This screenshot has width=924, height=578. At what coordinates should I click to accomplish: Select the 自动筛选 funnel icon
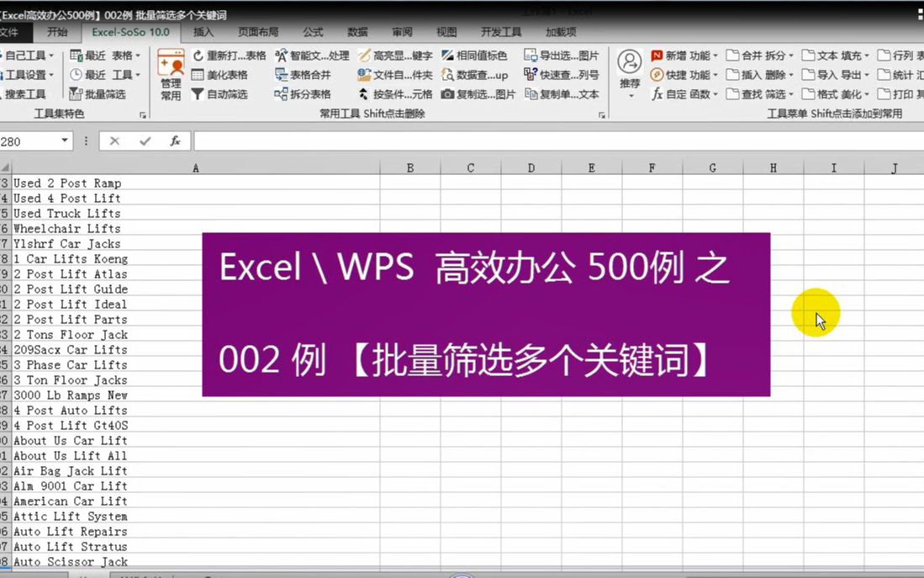point(198,93)
